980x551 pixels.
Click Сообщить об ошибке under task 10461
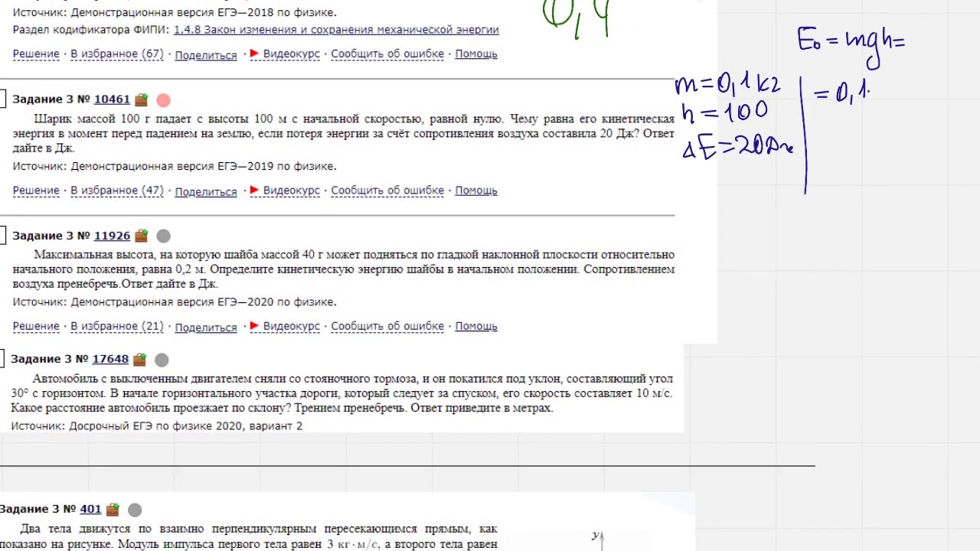[387, 191]
